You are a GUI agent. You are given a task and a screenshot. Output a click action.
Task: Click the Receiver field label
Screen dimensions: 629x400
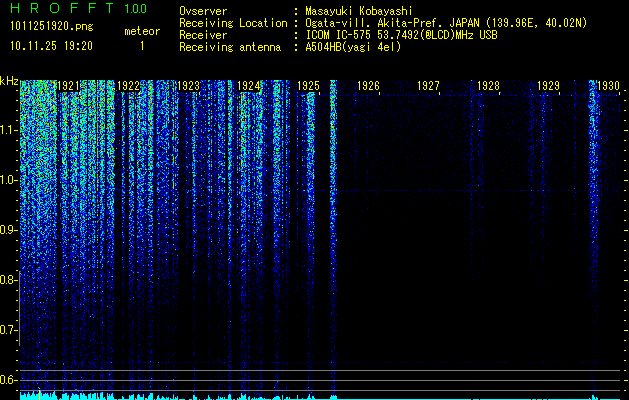click(203, 35)
